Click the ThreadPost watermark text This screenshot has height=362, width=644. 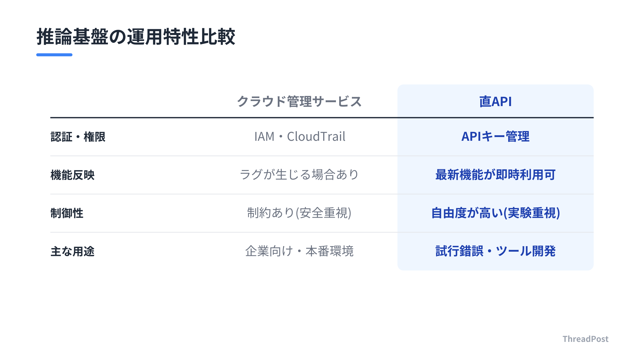585,339
